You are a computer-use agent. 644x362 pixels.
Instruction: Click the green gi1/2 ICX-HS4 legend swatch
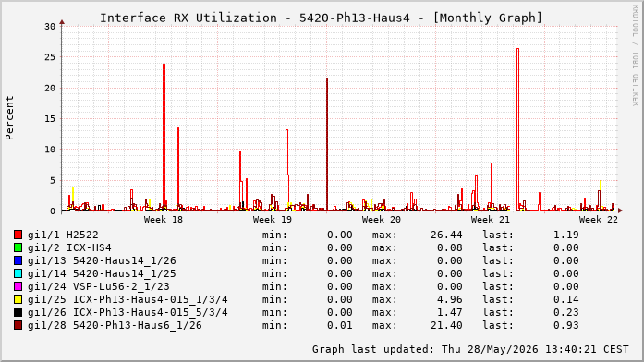pos(18,247)
